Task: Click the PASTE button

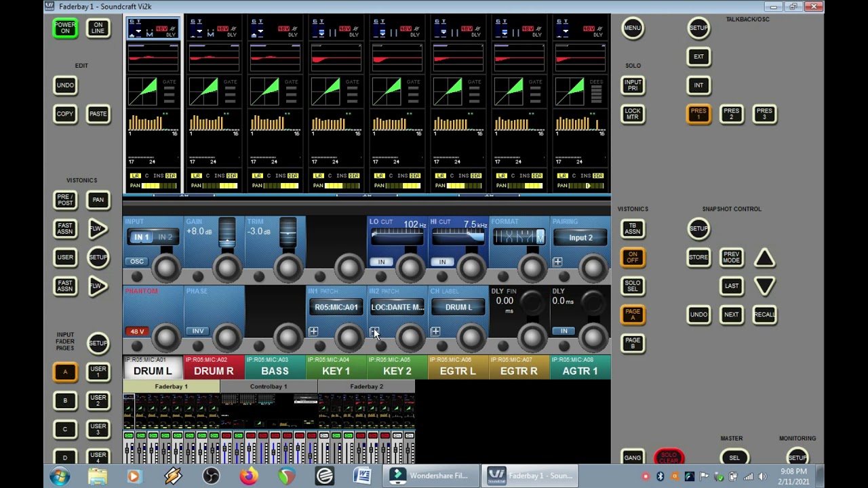Action: [98, 114]
